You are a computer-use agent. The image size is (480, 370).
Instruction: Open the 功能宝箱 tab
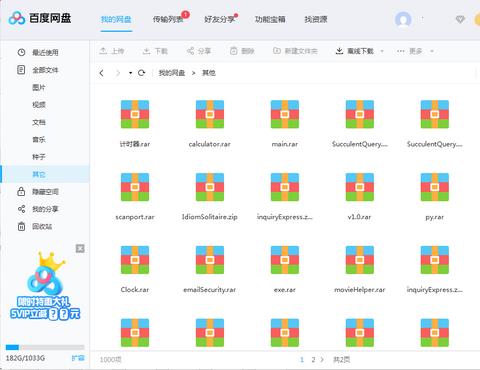(270, 19)
